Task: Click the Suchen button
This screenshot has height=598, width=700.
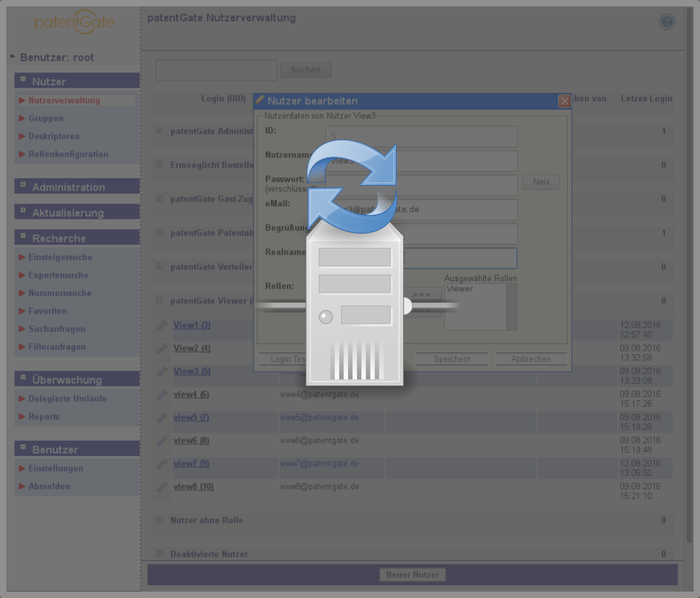Action: [306, 70]
